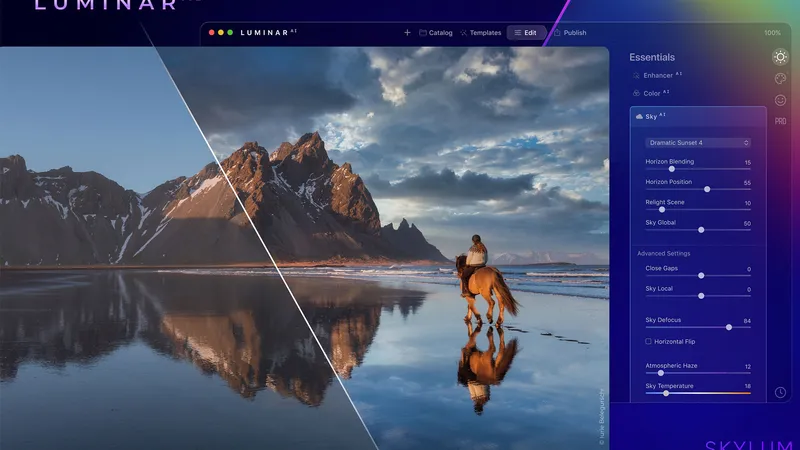This screenshot has height=450, width=800.
Task: Click the 100% zoom level
Action: [772, 32]
